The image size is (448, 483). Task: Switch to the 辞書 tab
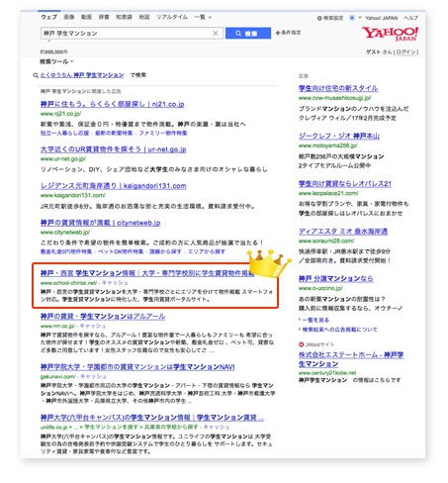tap(104, 17)
